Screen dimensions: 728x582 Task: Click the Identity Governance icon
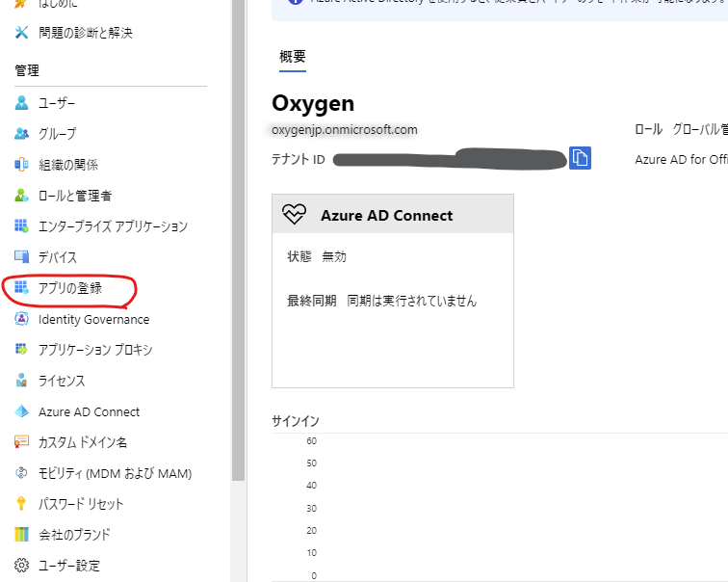click(x=21, y=319)
